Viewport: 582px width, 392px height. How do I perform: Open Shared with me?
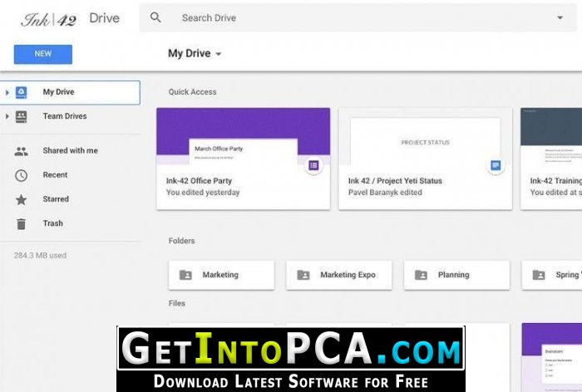(x=70, y=150)
